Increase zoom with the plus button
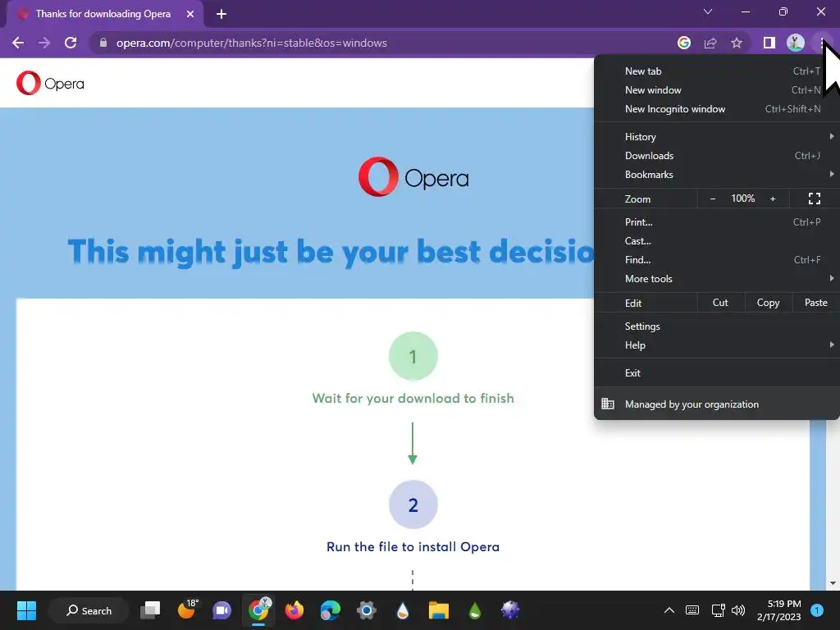Image resolution: width=840 pixels, height=630 pixels. [773, 199]
